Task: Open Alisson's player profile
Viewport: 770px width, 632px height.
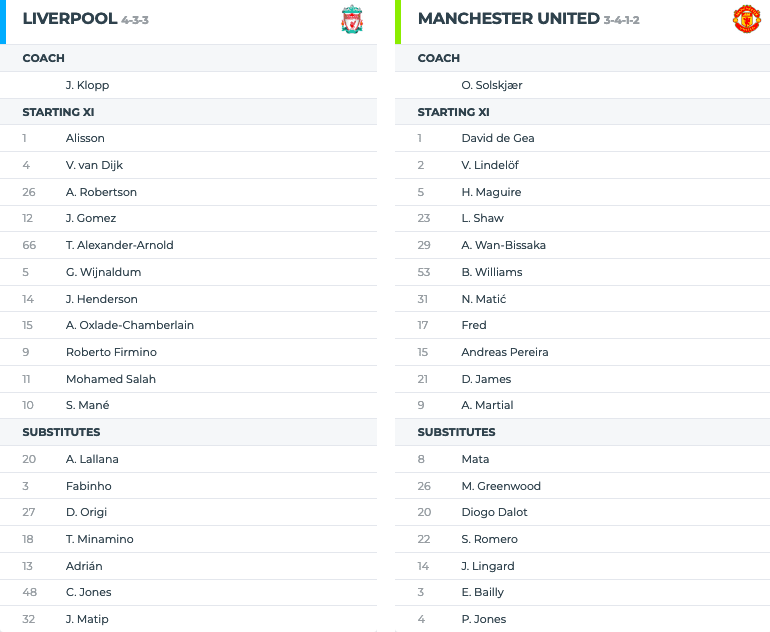Action: [x=85, y=138]
